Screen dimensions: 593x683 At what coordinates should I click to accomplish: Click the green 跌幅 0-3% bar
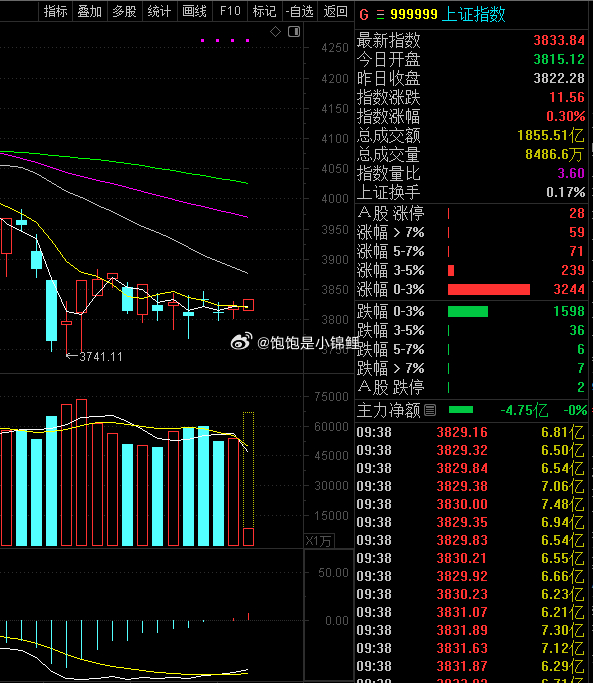click(x=468, y=311)
